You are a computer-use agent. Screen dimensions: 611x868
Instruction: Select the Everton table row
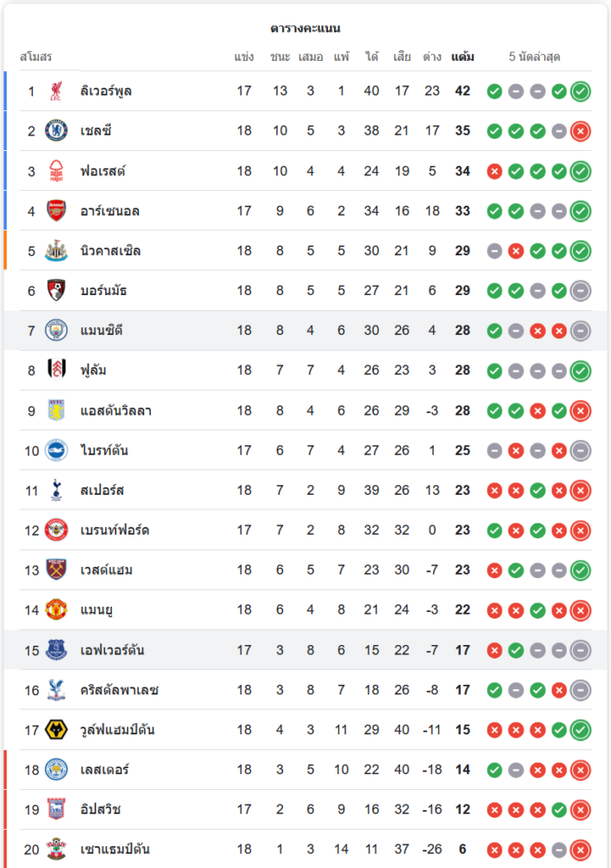[x=304, y=650]
